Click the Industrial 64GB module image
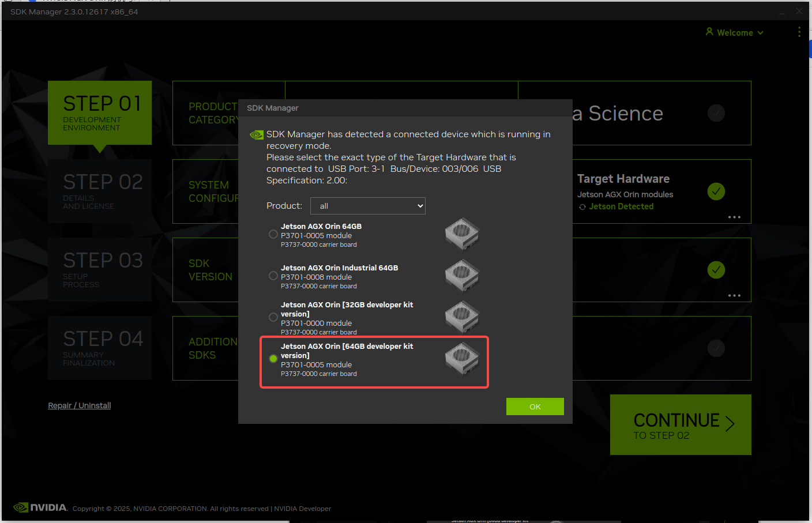The image size is (812, 523). (462, 276)
